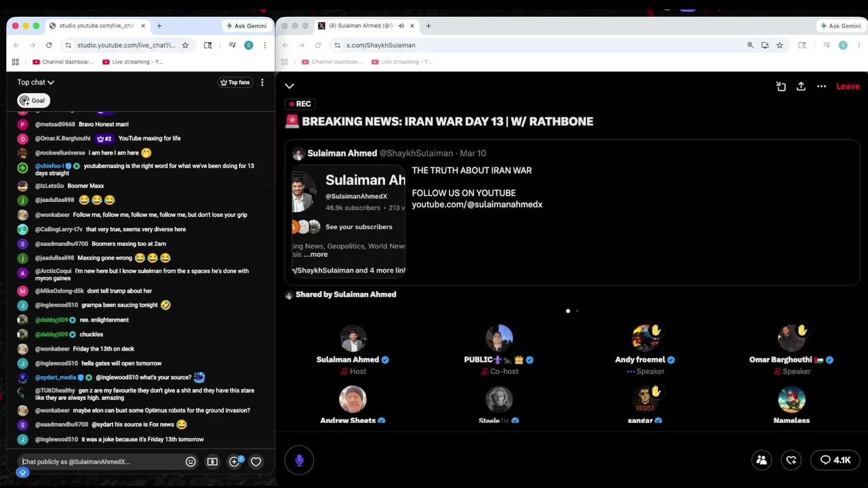This screenshot has width=868, height=488.
Task: Select the studio.youtube.com live_chat tab
Action: [x=96, y=26]
